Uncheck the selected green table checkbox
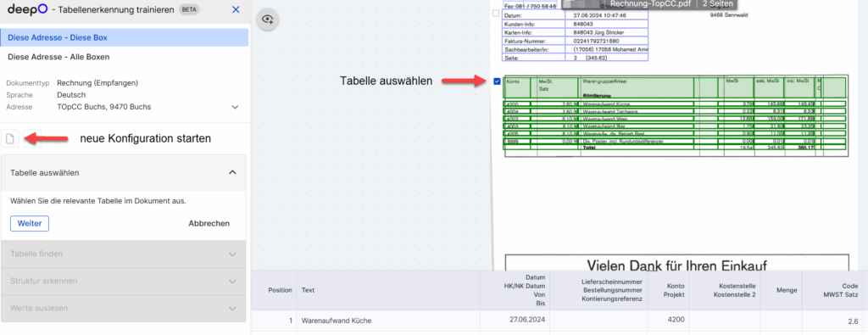Viewport: 868px width, 335px height. pyautogui.click(x=497, y=81)
